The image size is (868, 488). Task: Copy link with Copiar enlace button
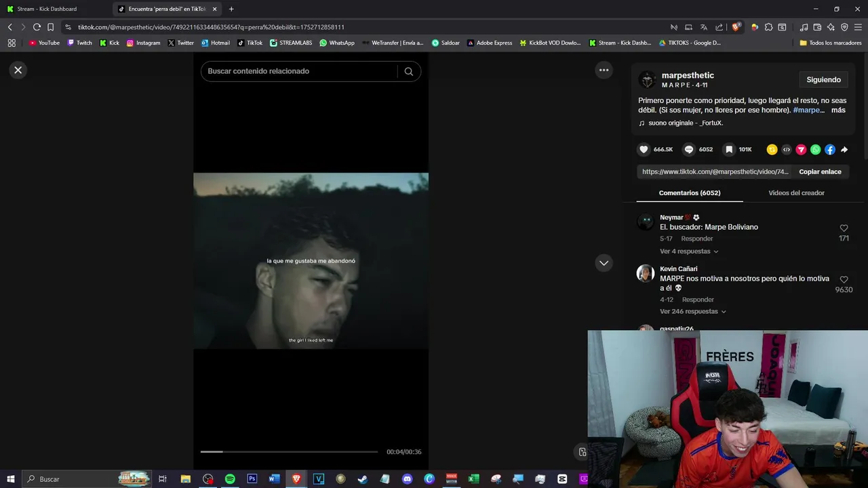pyautogui.click(x=820, y=172)
